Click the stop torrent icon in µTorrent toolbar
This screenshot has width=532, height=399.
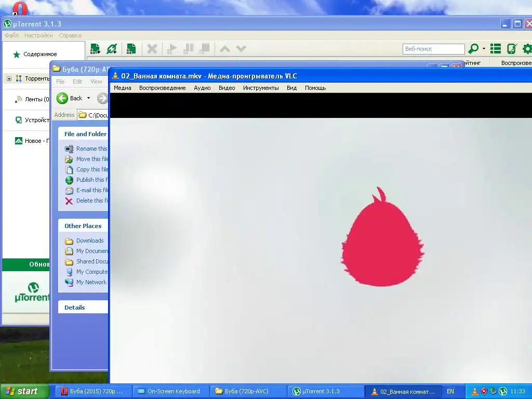pos(205,49)
